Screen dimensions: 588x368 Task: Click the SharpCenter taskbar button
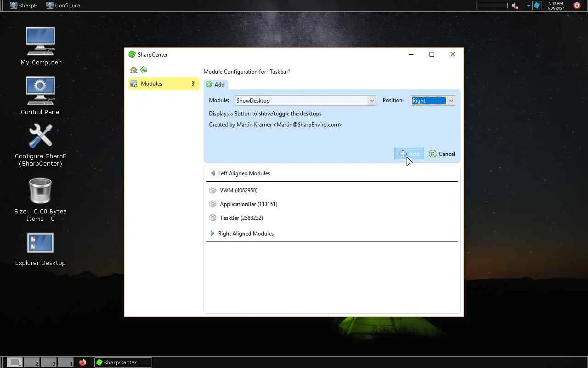pyautogui.click(x=123, y=362)
